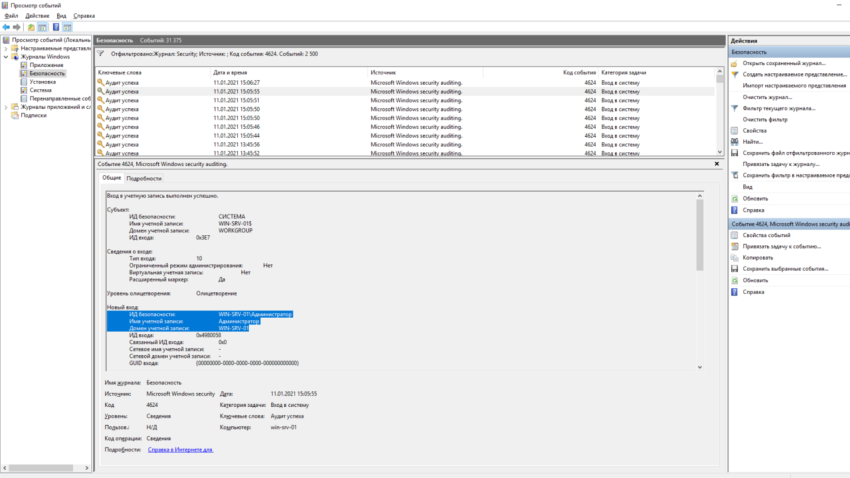Open Справка в Интернете link
Image resolution: width=850 pixels, height=478 pixels.
click(180, 450)
